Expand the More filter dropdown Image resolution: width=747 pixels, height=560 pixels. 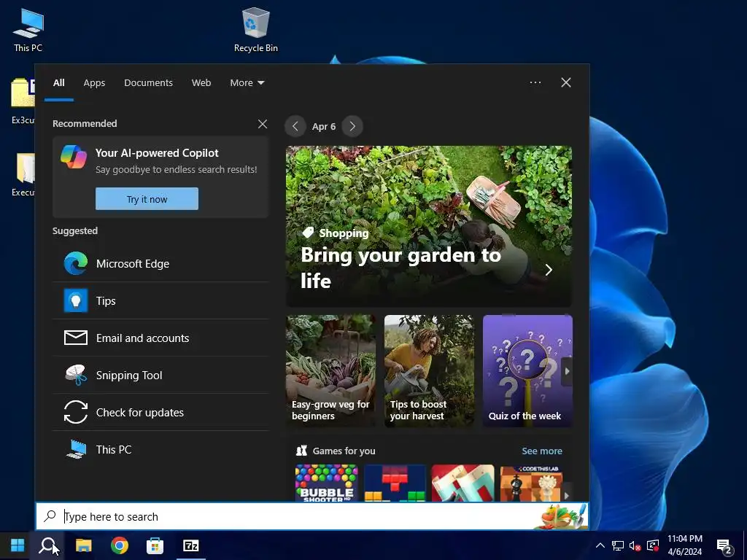[247, 83]
